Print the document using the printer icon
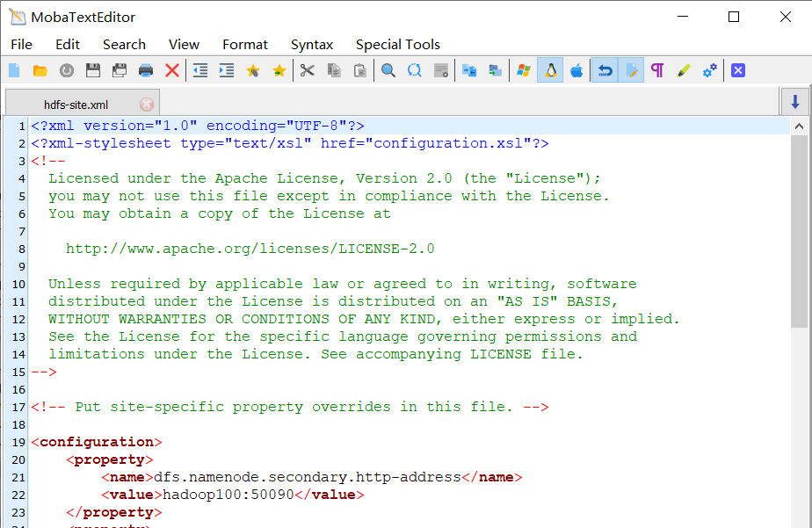The height and width of the screenshot is (528, 812). pos(146,70)
